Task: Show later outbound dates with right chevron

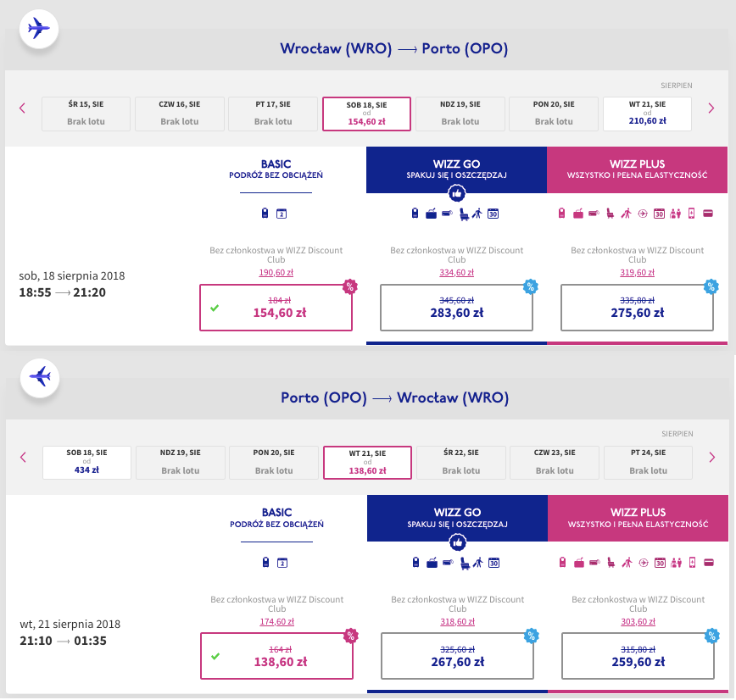Action: [x=711, y=108]
